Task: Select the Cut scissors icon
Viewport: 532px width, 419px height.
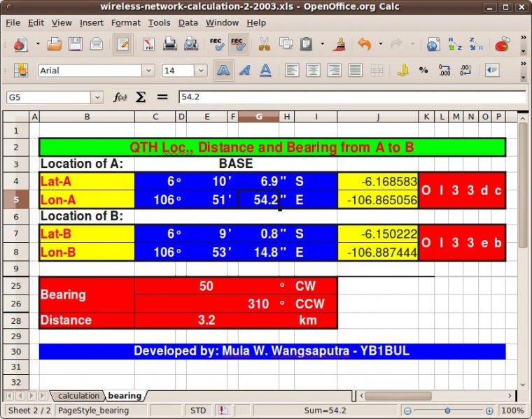Action: [x=264, y=44]
